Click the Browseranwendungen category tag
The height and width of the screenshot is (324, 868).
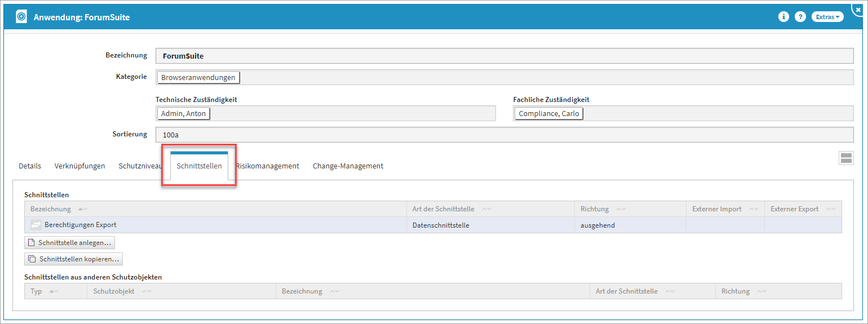tap(198, 78)
